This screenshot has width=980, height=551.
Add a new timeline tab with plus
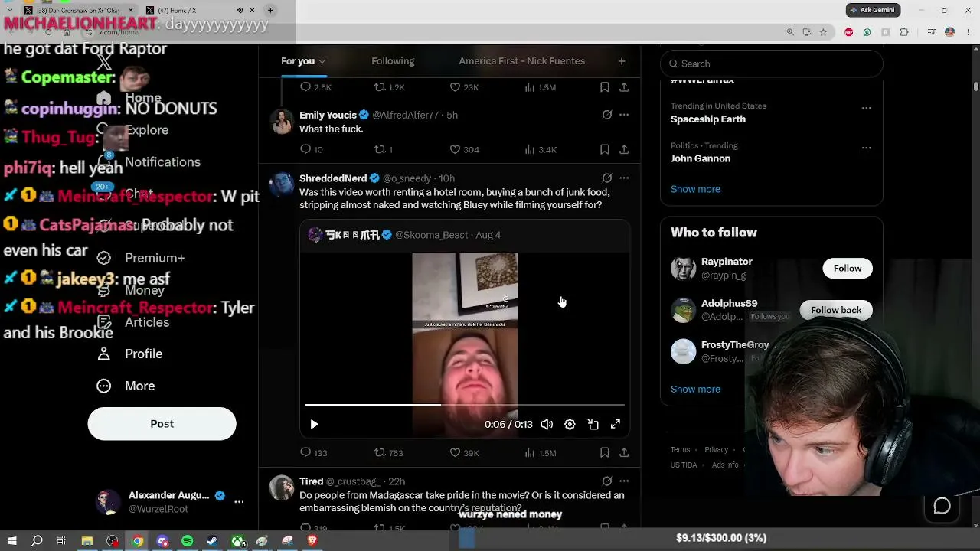[622, 61]
